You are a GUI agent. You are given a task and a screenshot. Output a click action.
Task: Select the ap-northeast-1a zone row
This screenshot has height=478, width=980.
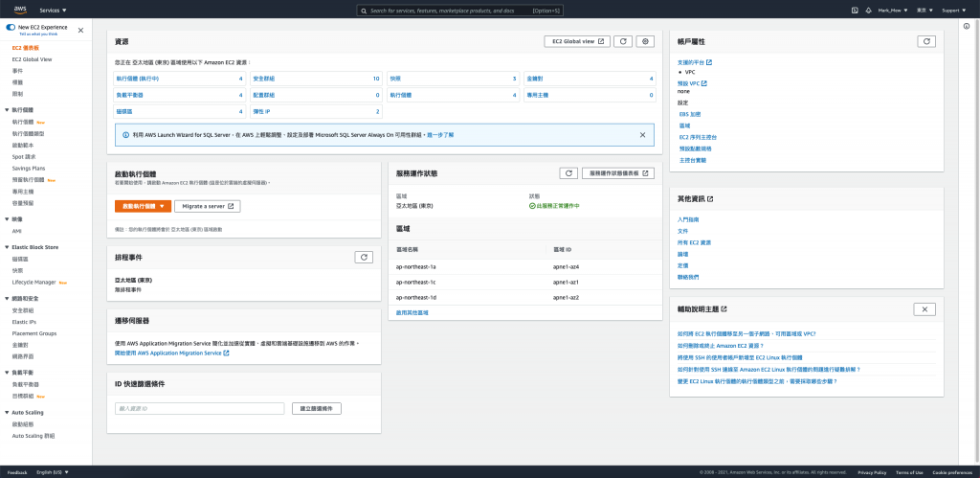[525, 267]
